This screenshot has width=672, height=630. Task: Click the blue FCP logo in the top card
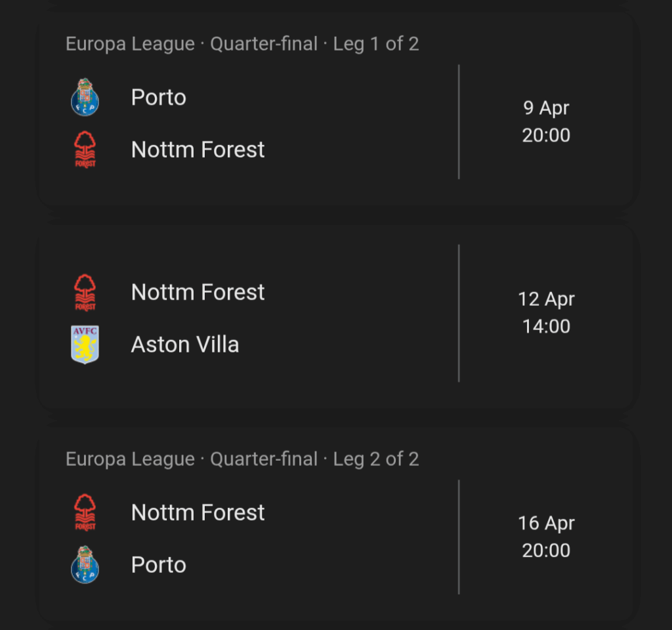point(84,97)
